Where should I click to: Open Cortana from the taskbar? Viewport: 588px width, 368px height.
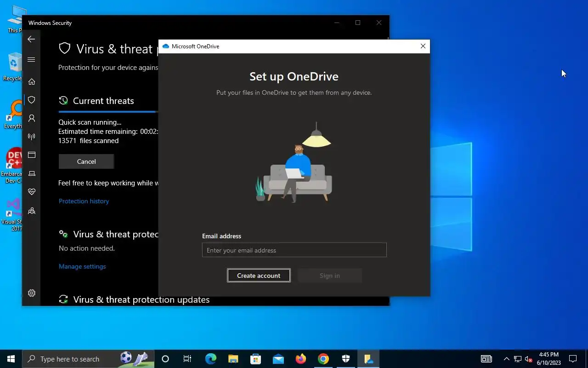165,359
